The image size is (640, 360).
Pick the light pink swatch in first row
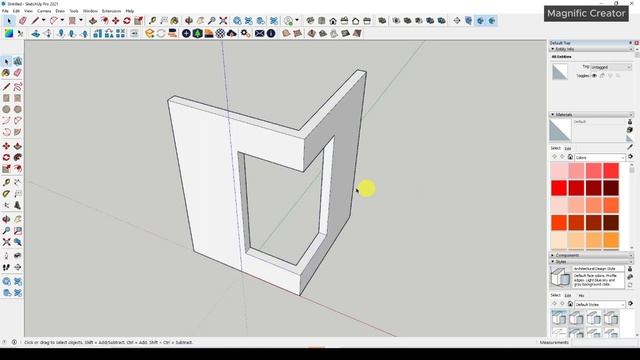tap(559, 171)
